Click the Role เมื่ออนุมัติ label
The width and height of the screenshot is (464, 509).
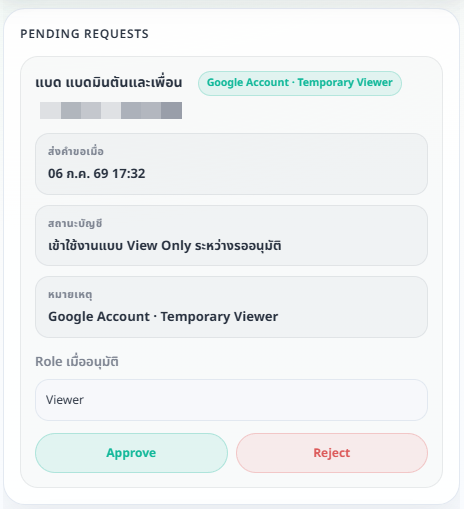point(77,361)
